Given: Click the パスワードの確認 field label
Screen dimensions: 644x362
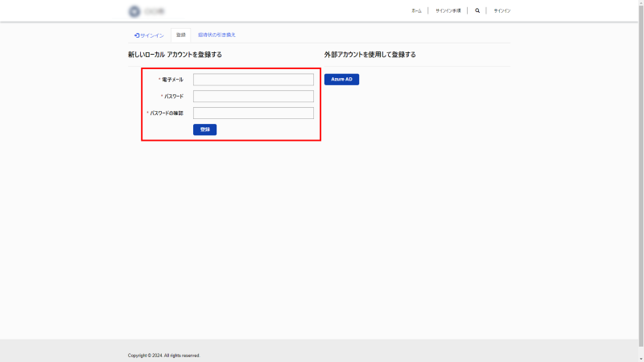Looking at the screenshot, I should pos(167,113).
